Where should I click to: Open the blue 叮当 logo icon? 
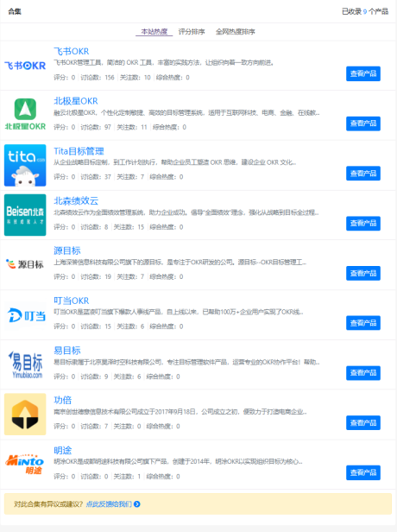click(25, 315)
